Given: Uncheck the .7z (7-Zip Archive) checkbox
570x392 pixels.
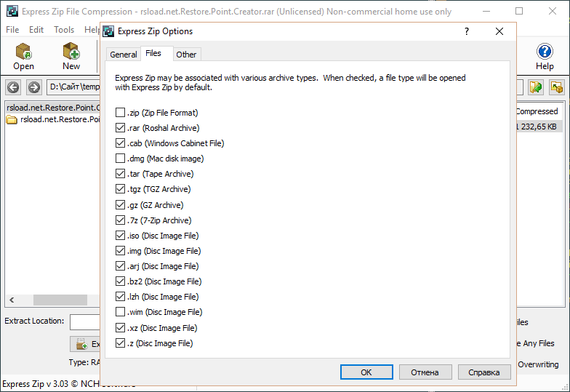Looking at the screenshot, I should click(121, 220).
